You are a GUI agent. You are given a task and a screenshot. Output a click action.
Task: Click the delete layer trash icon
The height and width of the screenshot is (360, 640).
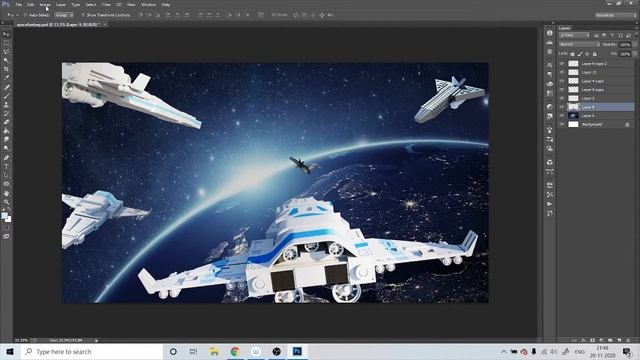tap(628, 340)
